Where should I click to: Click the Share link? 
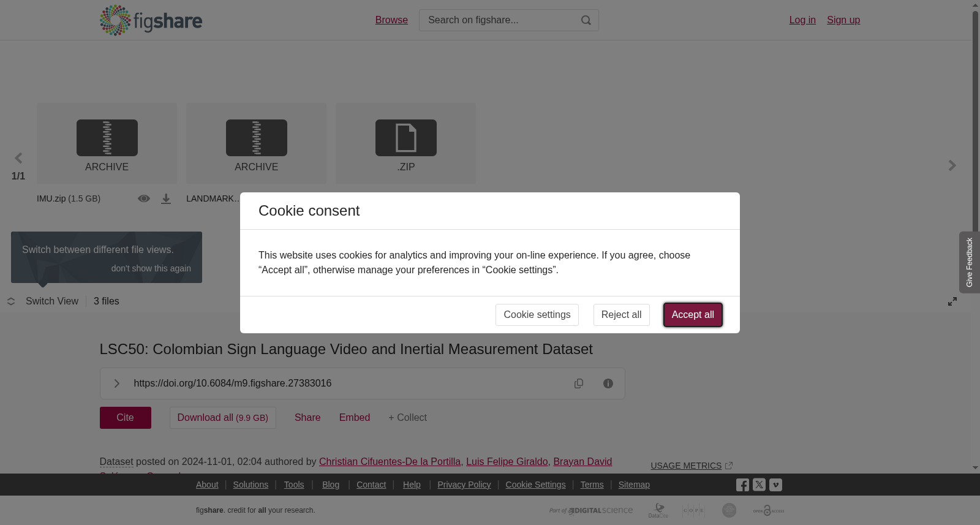point(307,418)
